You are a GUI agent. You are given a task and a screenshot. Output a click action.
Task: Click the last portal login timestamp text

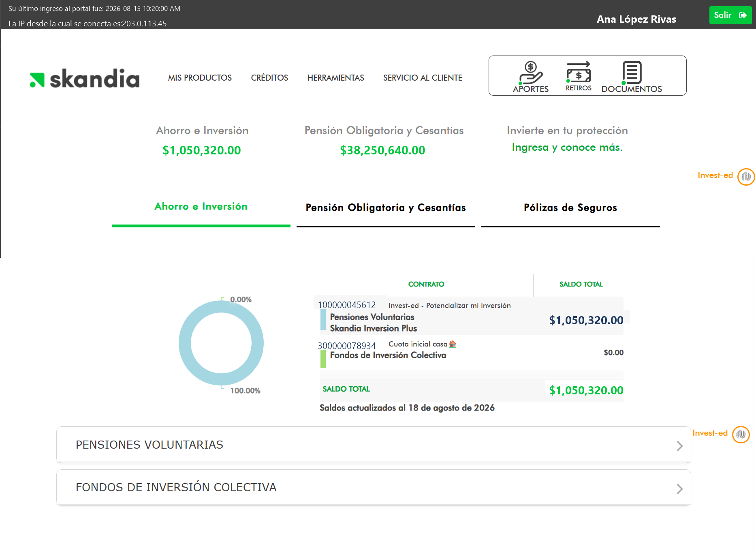click(94, 9)
